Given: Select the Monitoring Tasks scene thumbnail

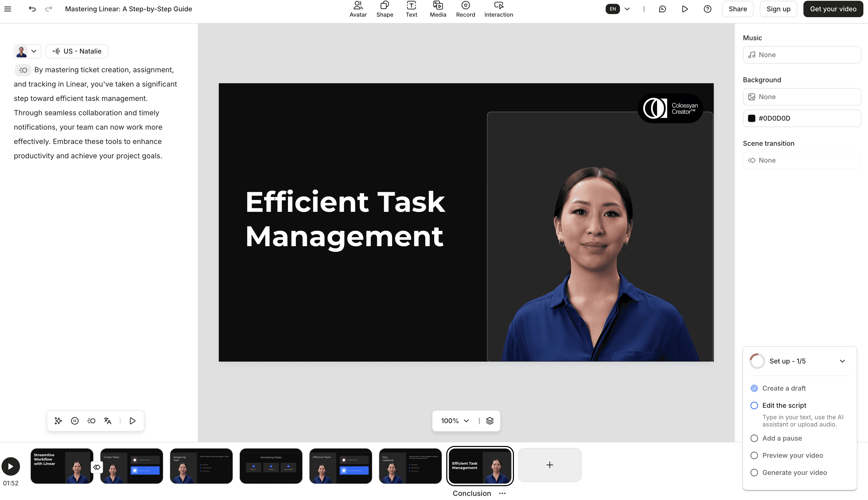Looking at the screenshot, I should point(271,466).
